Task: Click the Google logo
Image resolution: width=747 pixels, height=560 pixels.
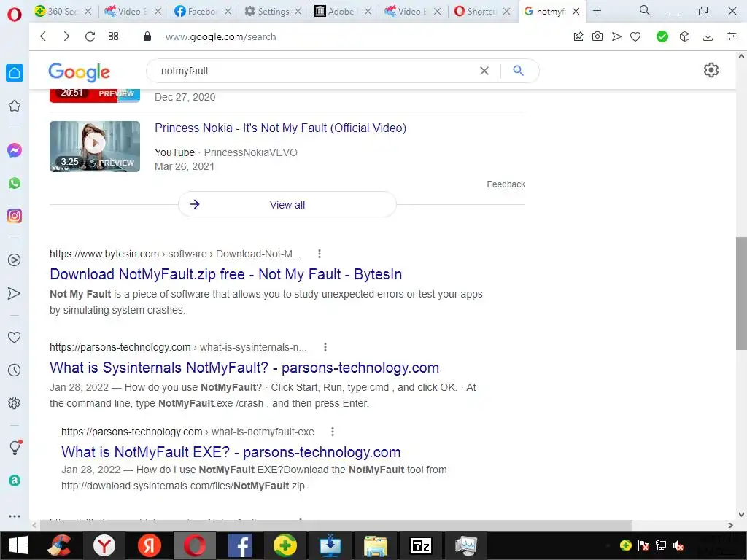Action: click(79, 72)
